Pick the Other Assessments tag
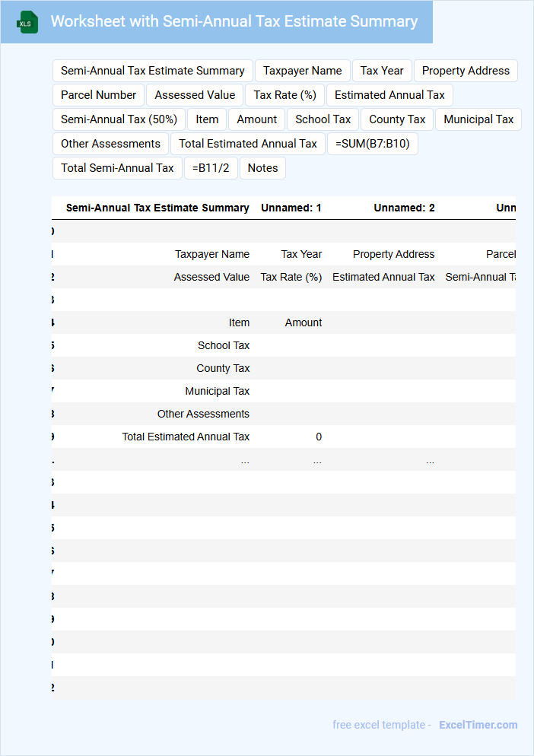This screenshot has width=534, height=756. (110, 144)
